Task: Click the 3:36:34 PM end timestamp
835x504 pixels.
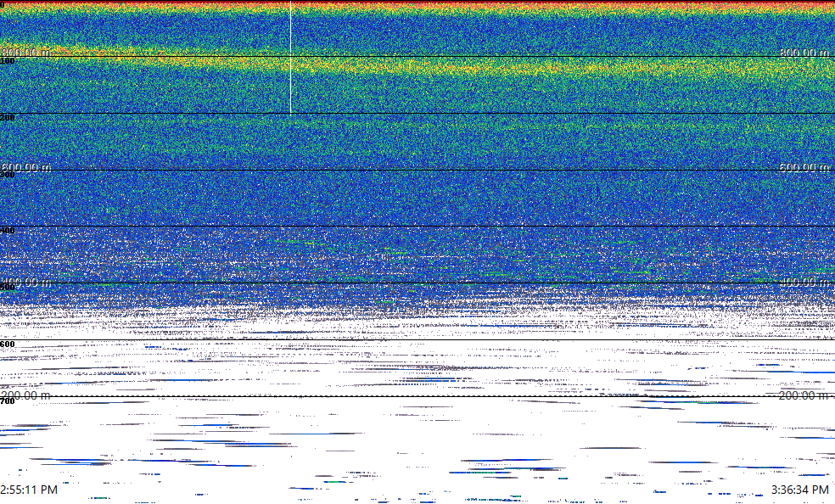Action: (800, 489)
